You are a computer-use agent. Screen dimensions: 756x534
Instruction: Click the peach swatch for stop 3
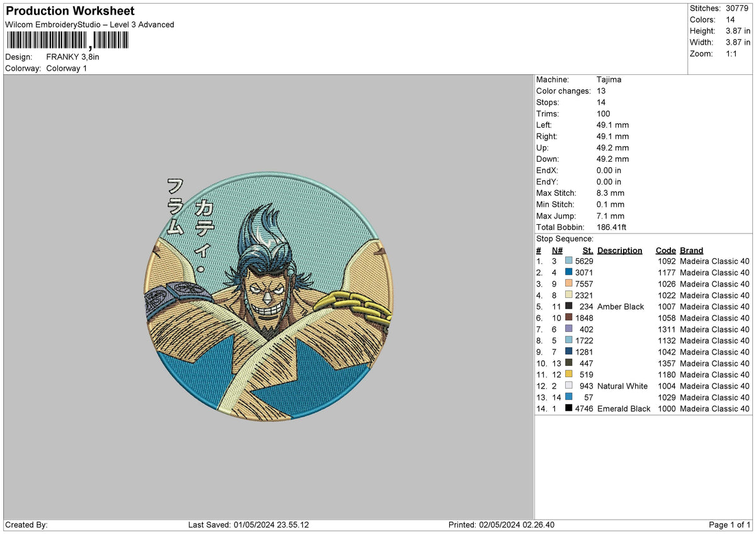pos(569,283)
